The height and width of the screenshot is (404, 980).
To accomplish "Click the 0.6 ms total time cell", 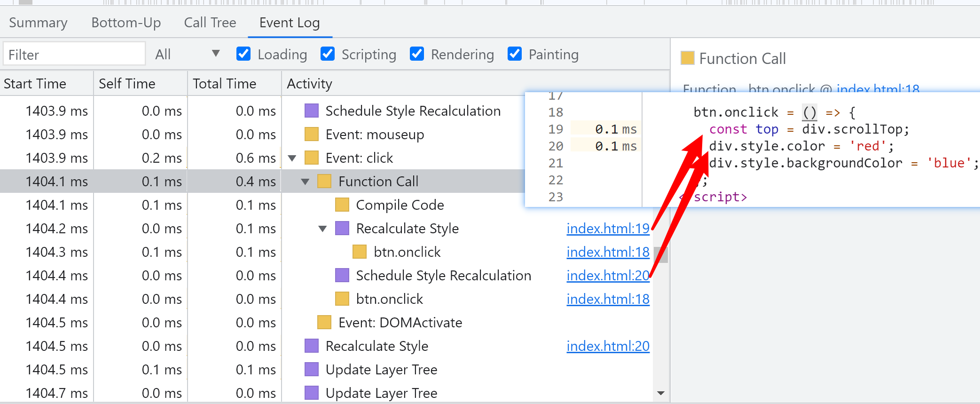I will coord(256,158).
